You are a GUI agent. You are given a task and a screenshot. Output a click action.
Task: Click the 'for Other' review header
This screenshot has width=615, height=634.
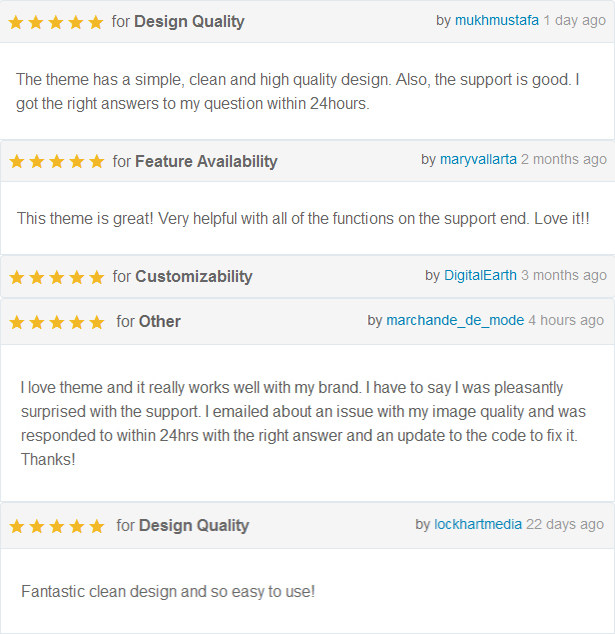(x=307, y=322)
